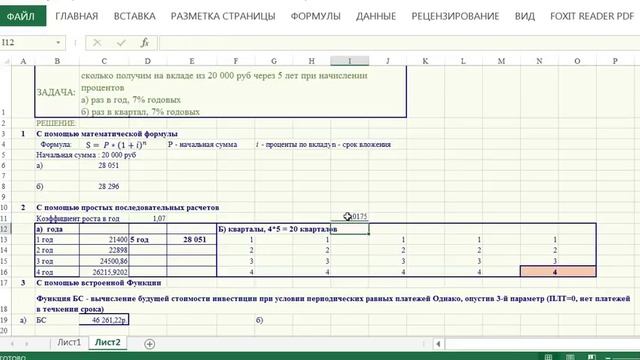This screenshot has width=640, height=360.
Task: Click horizontal scrollbar left arrow
Action: point(438,344)
